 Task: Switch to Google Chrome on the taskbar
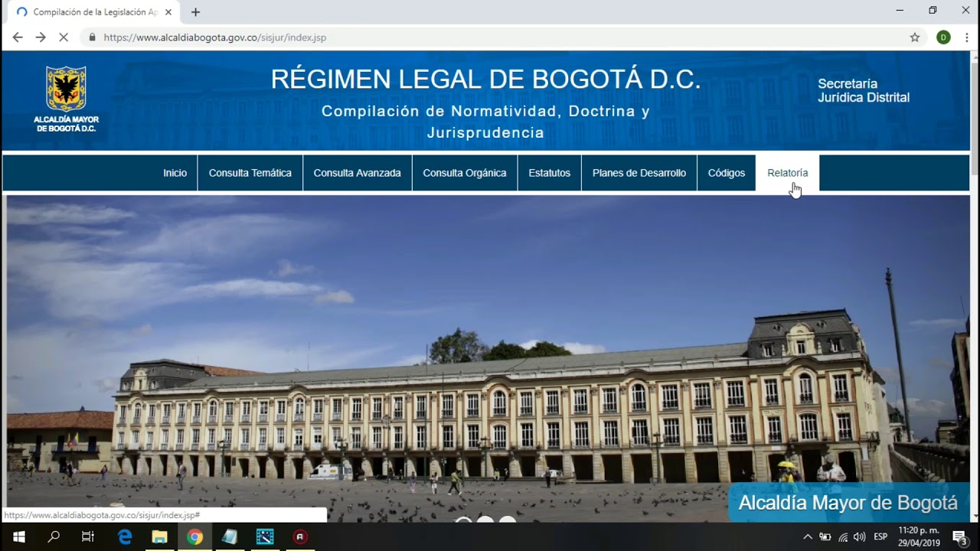click(x=194, y=537)
